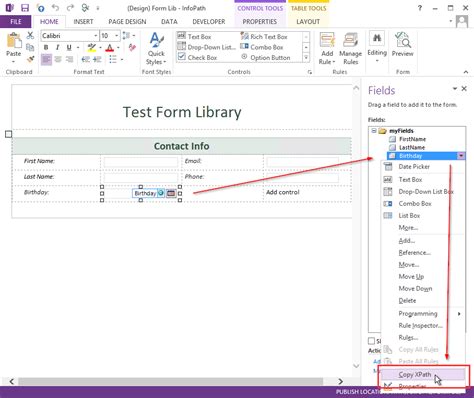Insert a Combo Box control
The width and height of the screenshot is (474, 398).
(x=262, y=47)
